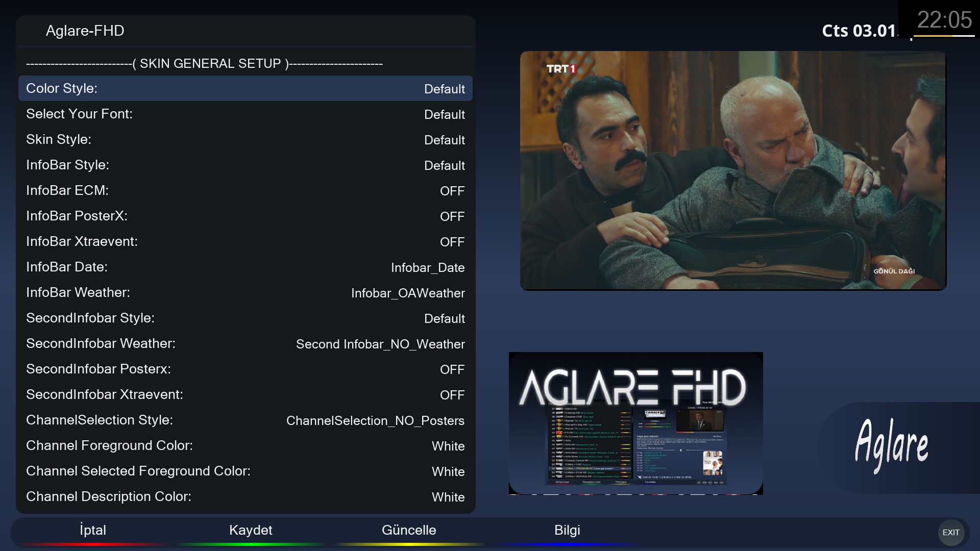Select the SecondInfobar Weather row

(246, 343)
